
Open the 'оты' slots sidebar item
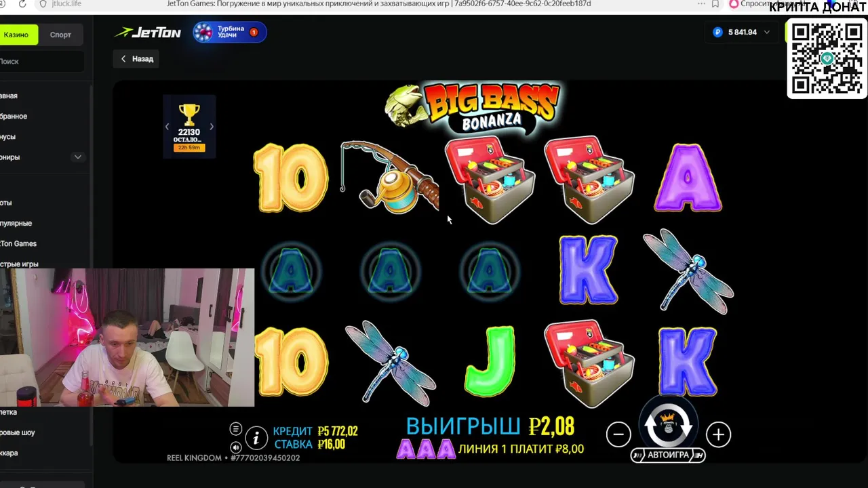pos(6,203)
